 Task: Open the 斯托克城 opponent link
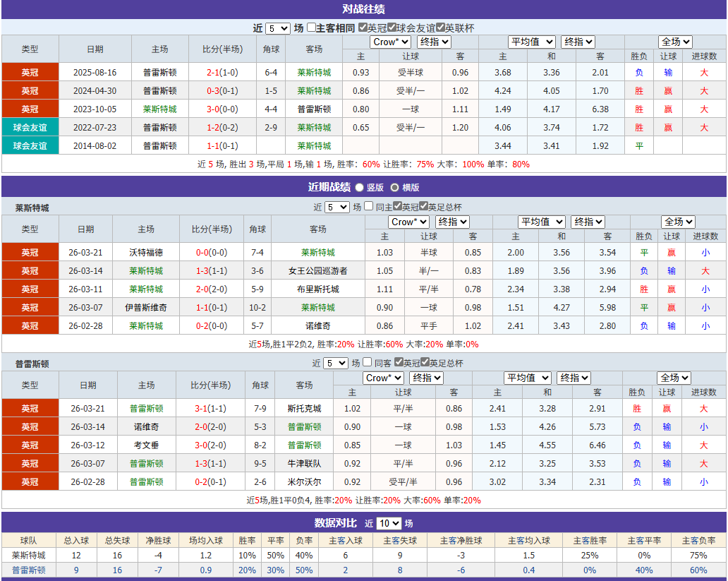click(x=306, y=408)
